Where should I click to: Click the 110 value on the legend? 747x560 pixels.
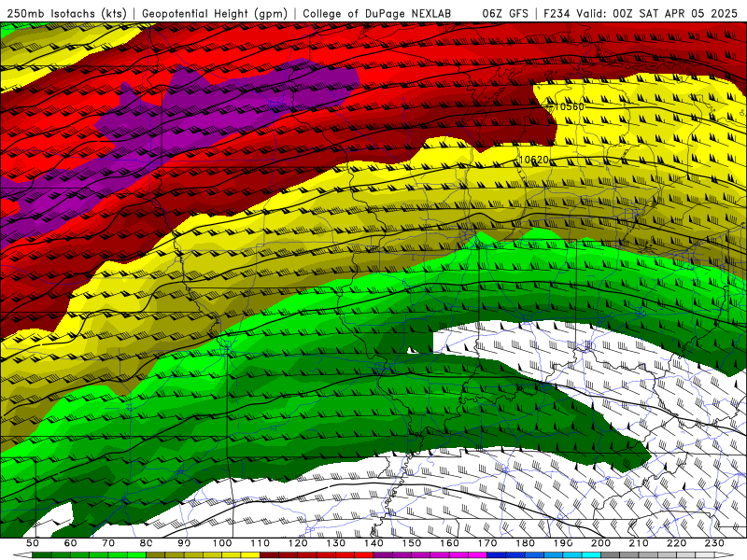pyautogui.click(x=261, y=543)
